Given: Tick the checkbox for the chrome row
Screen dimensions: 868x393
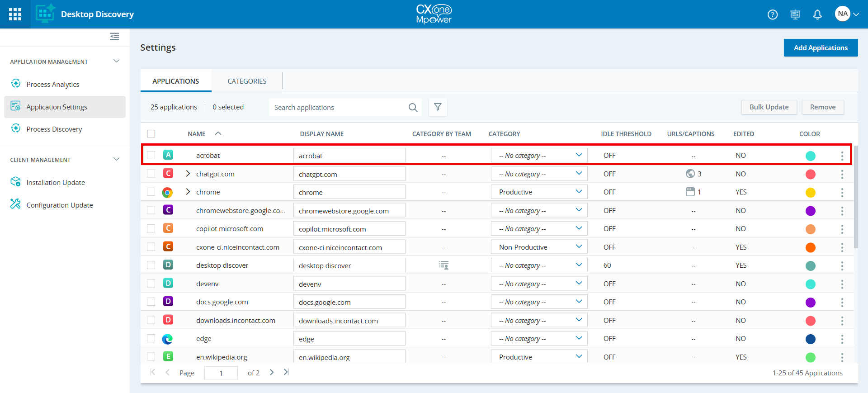Looking at the screenshot, I should tap(151, 192).
